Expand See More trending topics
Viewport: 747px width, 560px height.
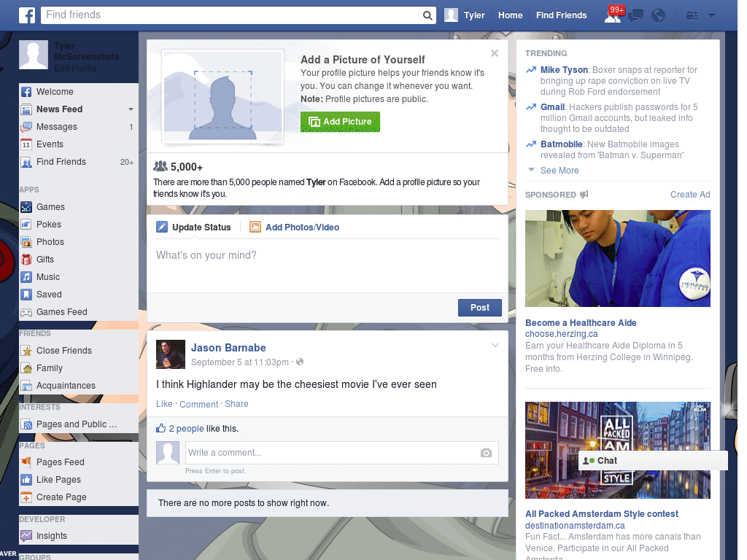click(560, 171)
